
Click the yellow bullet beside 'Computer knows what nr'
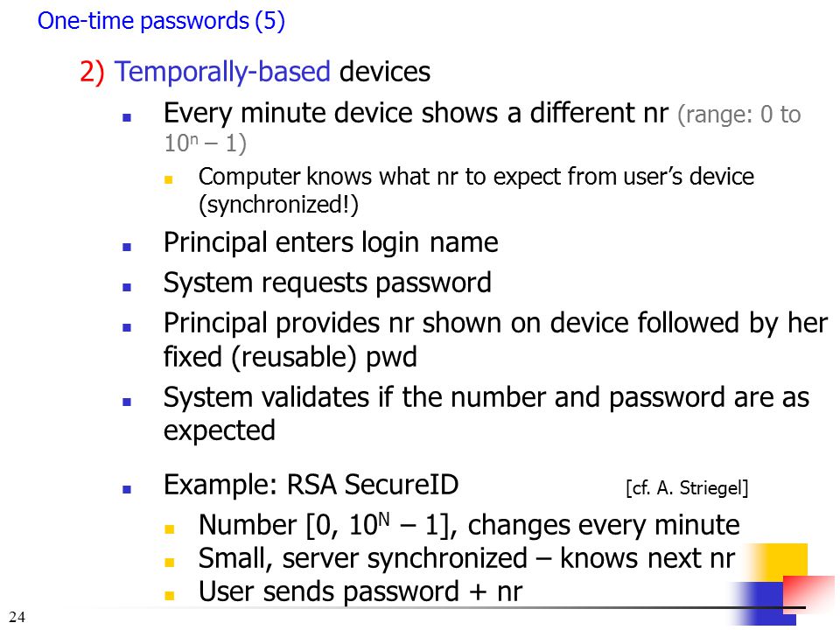[x=169, y=179]
